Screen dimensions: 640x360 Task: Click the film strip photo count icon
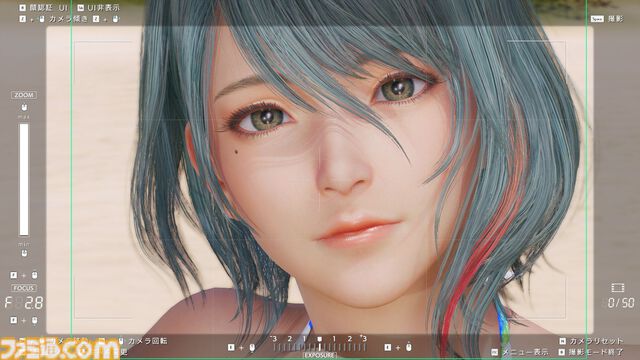pyautogui.click(x=618, y=288)
